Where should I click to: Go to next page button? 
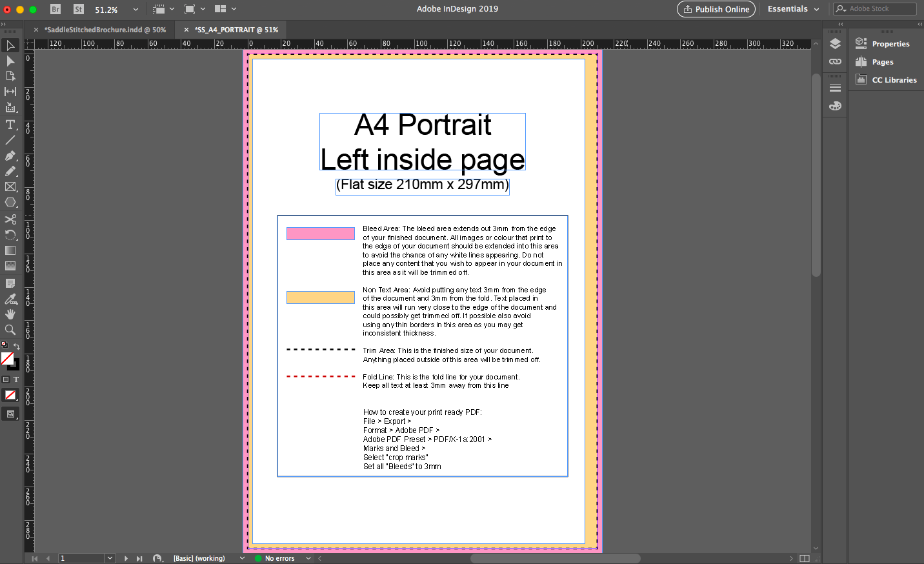(126, 558)
